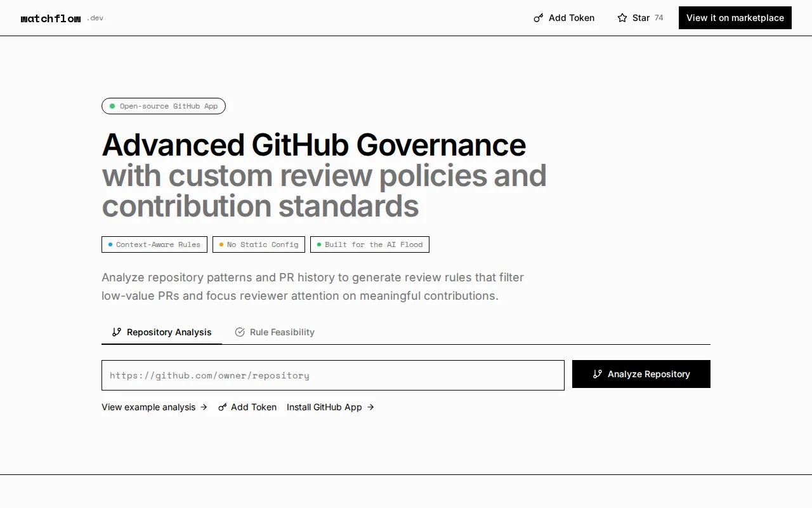Click the Built for the AI Flood tag

click(370, 244)
